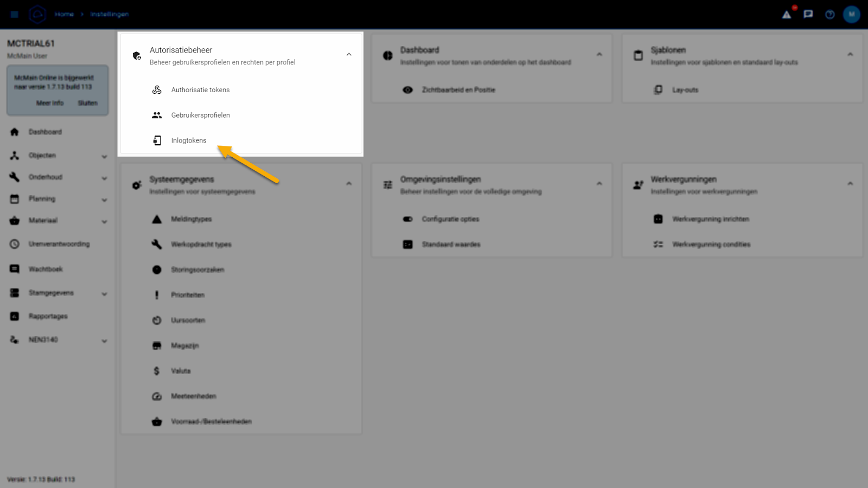Open Meldingtypes system setting
The image size is (868, 488).
point(191,219)
